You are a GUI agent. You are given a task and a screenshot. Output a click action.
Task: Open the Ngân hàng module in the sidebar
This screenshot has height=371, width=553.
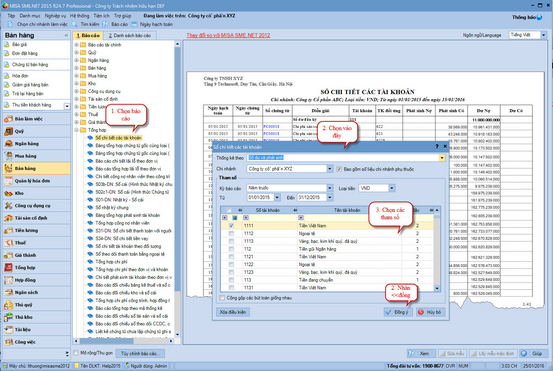[36, 144]
